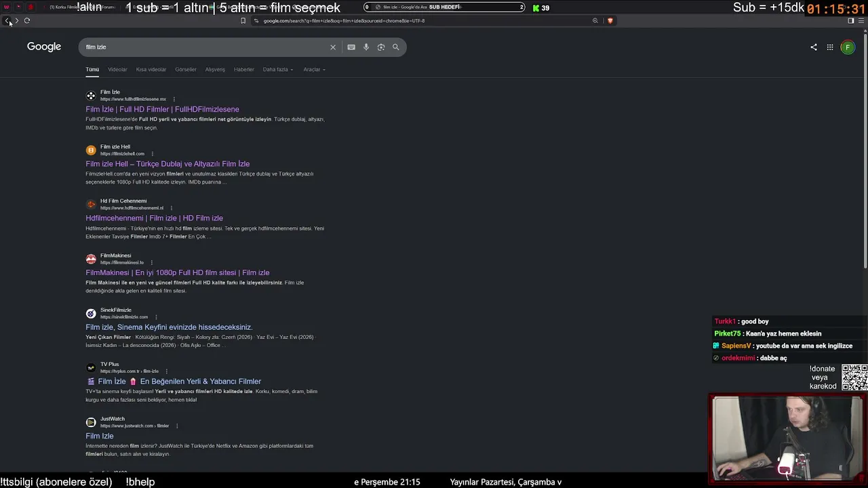Image resolution: width=868 pixels, height=488 pixels.
Task: Open the Hdfilmcehennemi HD Film izle link
Action: tap(154, 218)
